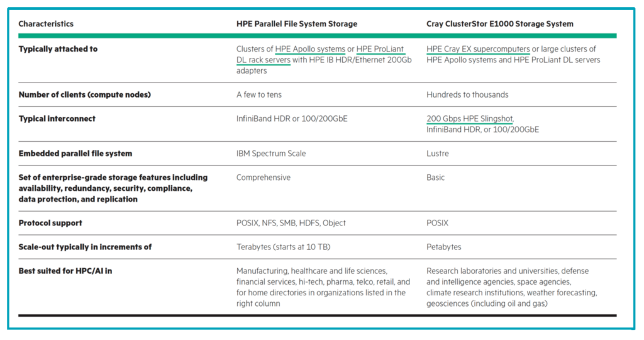644x340 pixels.
Task: Select the Research laboratories and universities cell
Action: [512, 287]
